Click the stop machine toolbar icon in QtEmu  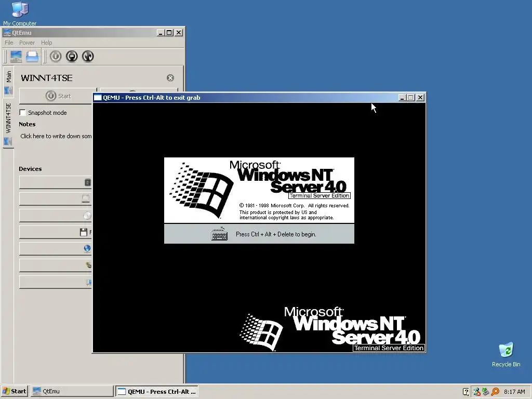tap(72, 56)
